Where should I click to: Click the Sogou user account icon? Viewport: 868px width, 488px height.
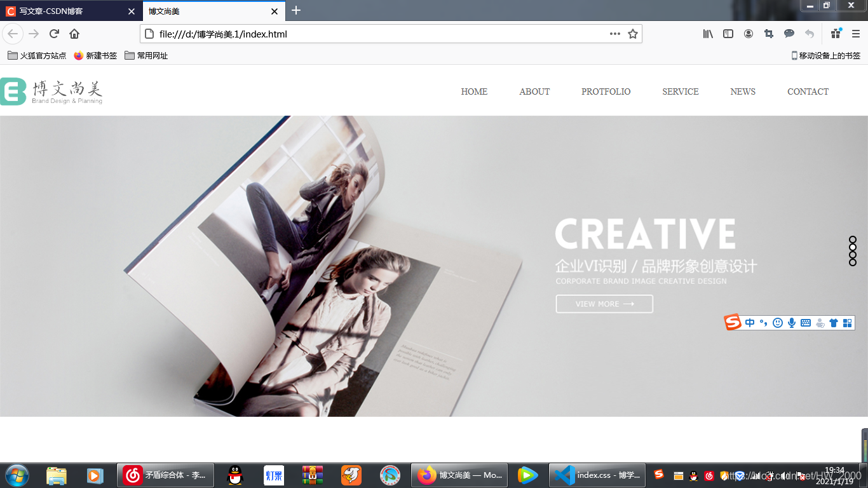pyautogui.click(x=820, y=323)
